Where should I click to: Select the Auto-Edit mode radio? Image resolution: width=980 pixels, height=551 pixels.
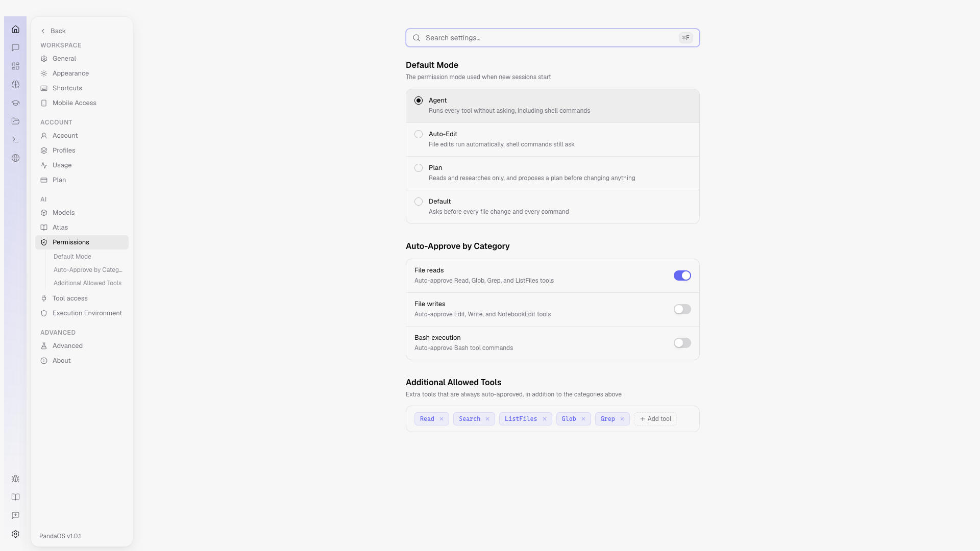click(419, 134)
